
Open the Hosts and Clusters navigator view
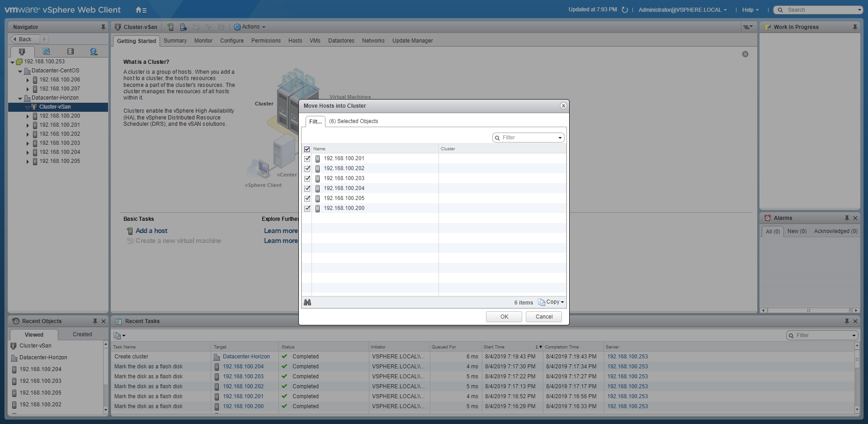pos(22,52)
